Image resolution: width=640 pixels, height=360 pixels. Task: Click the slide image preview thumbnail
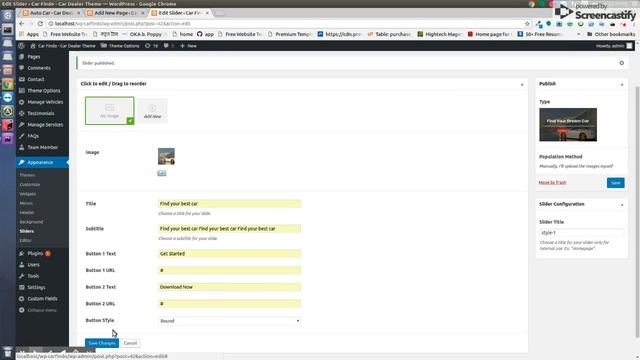pos(166,156)
